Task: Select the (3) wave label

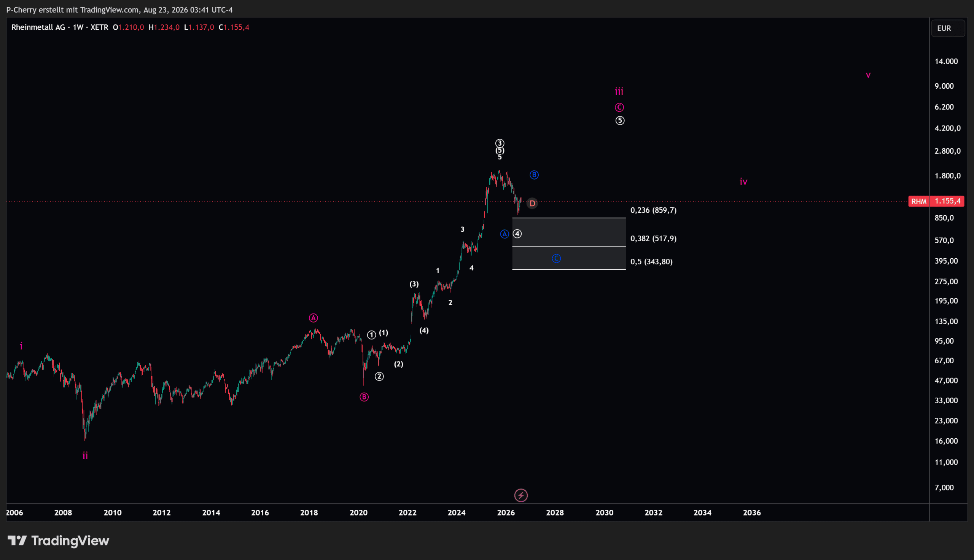Action: (x=414, y=284)
